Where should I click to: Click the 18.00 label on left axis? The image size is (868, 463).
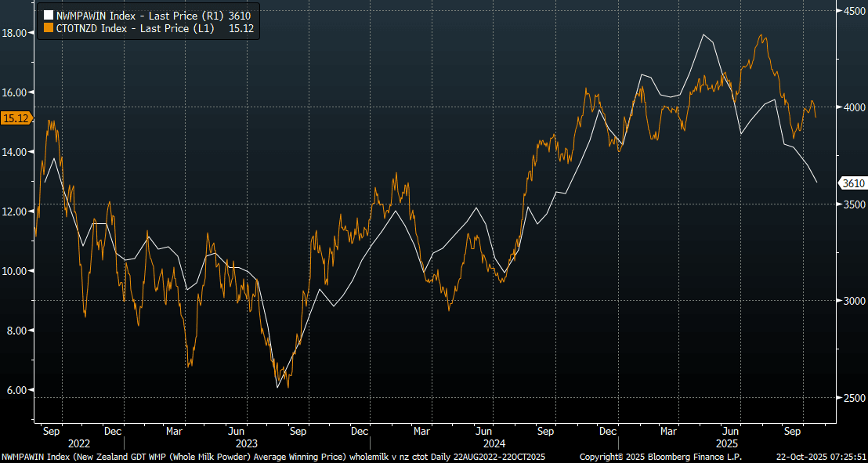[x=16, y=33]
